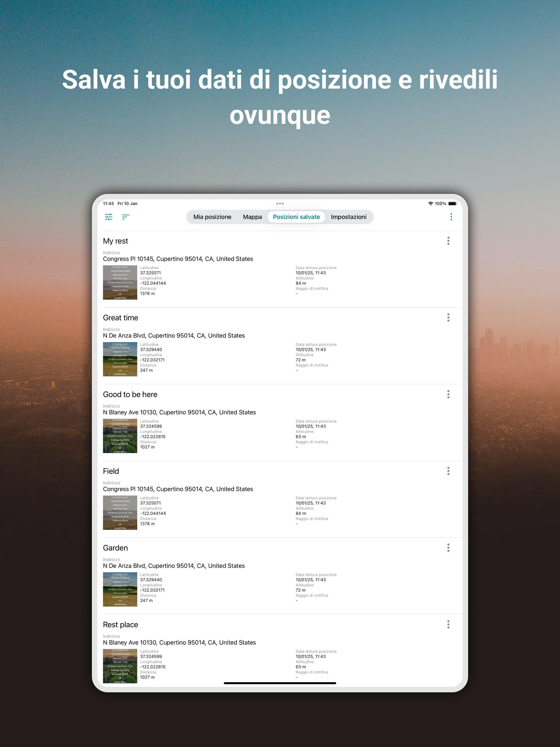Click My rest altitude 84 m

click(x=301, y=283)
